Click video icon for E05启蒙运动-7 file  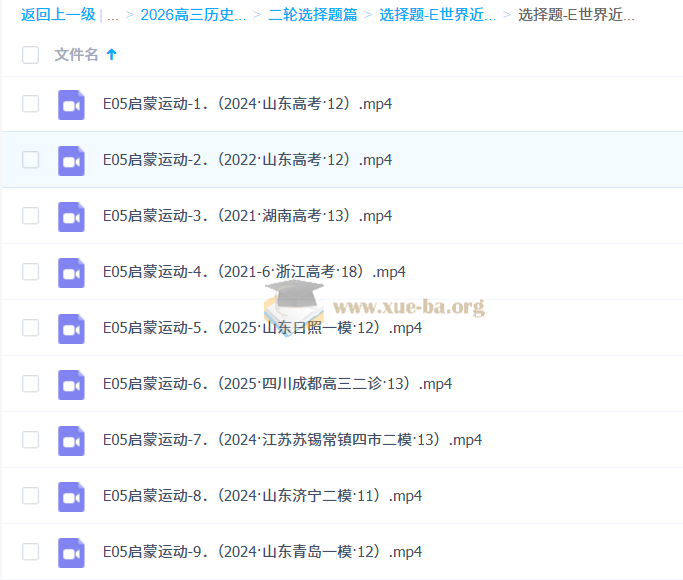pyautogui.click(x=71, y=440)
